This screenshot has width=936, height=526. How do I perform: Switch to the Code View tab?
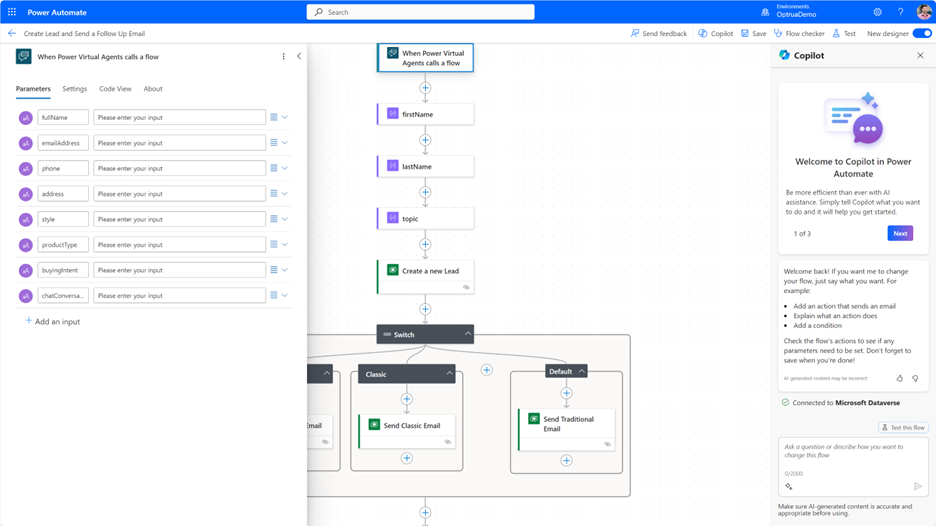(115, 88)
